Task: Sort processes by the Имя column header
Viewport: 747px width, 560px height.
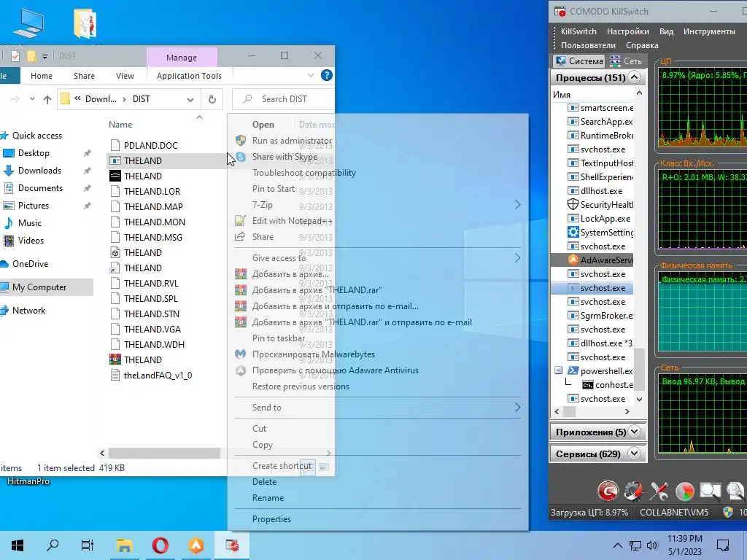Action: 561,94
